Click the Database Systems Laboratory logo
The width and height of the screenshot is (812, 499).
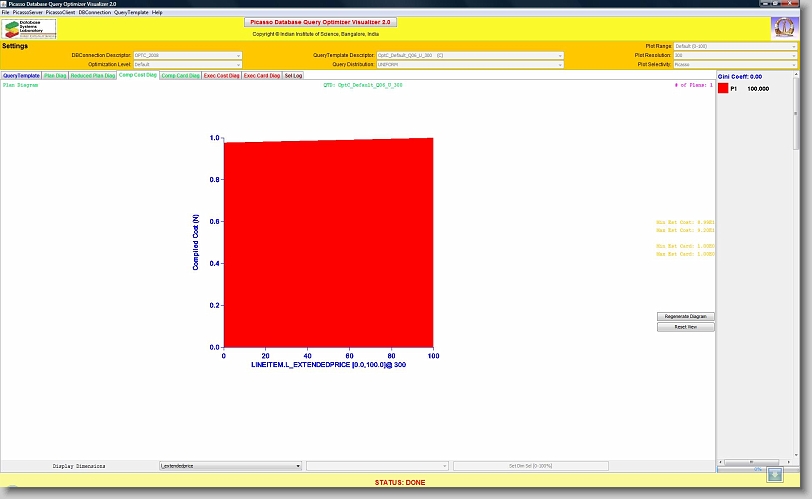30,28
